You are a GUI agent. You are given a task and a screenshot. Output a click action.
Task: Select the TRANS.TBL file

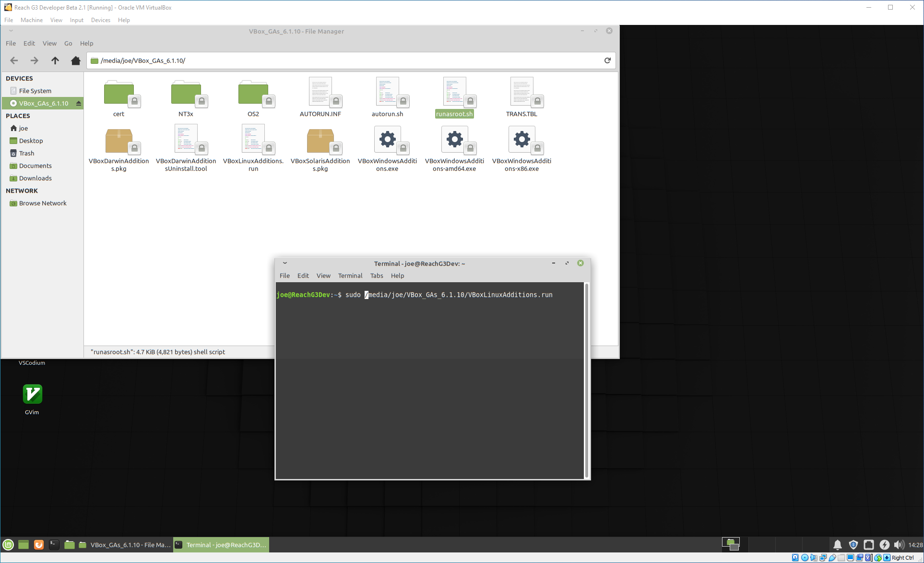522,97
